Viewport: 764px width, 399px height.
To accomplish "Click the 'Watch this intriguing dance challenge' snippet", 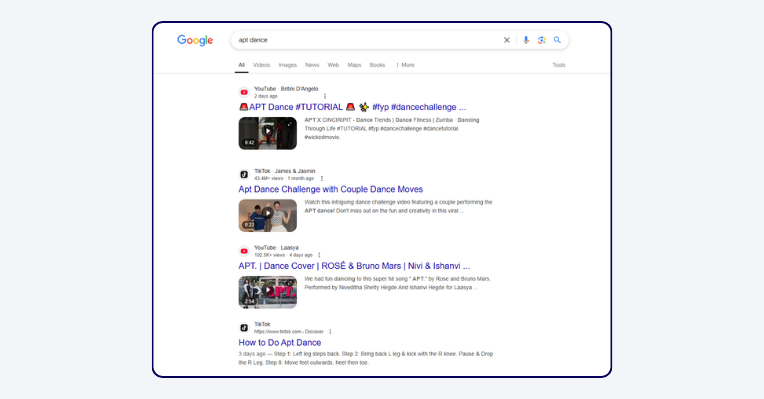I will pyautogui.click(x=398, y=207).
